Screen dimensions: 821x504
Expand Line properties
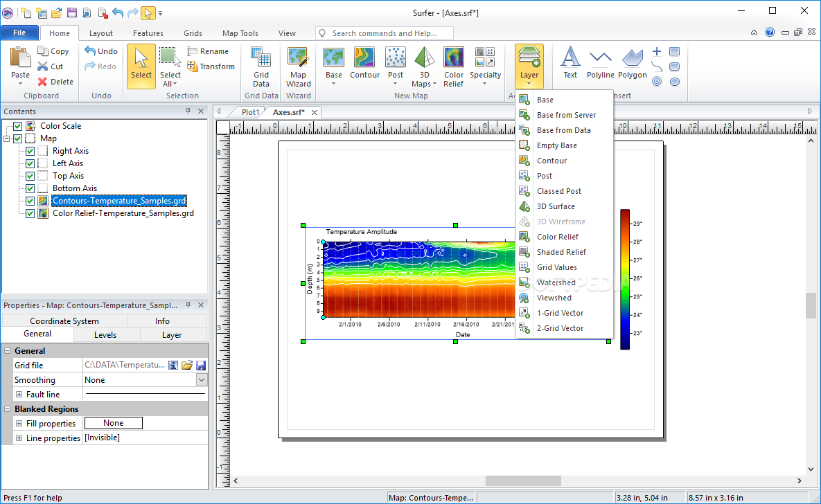click(19, 438)
